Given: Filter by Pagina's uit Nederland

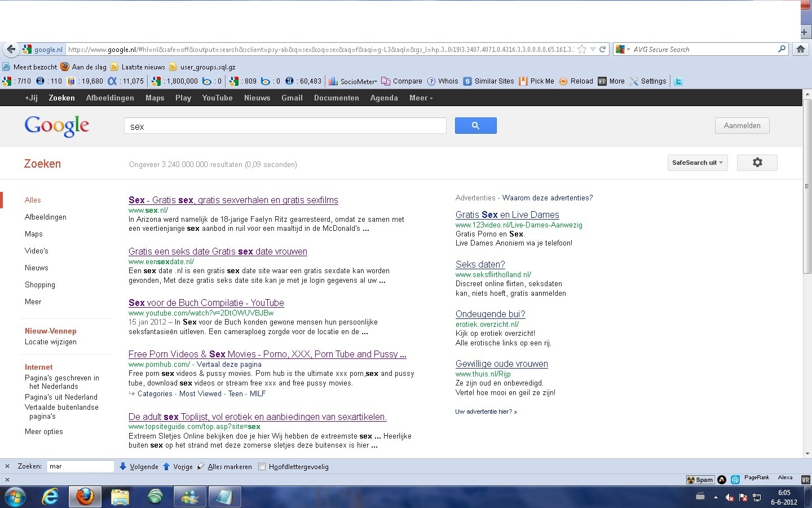Looking at the screenshot, I should [x=61, y=397].
